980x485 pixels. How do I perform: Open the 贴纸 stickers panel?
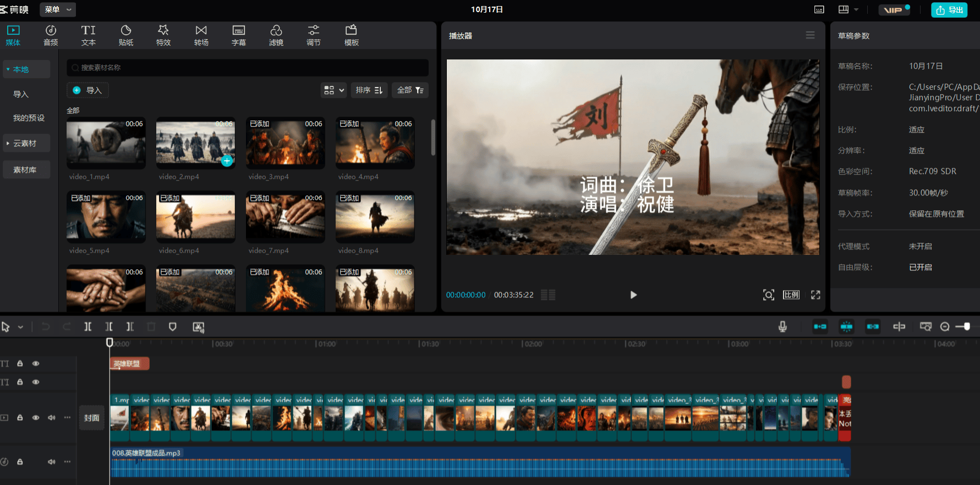126,35
